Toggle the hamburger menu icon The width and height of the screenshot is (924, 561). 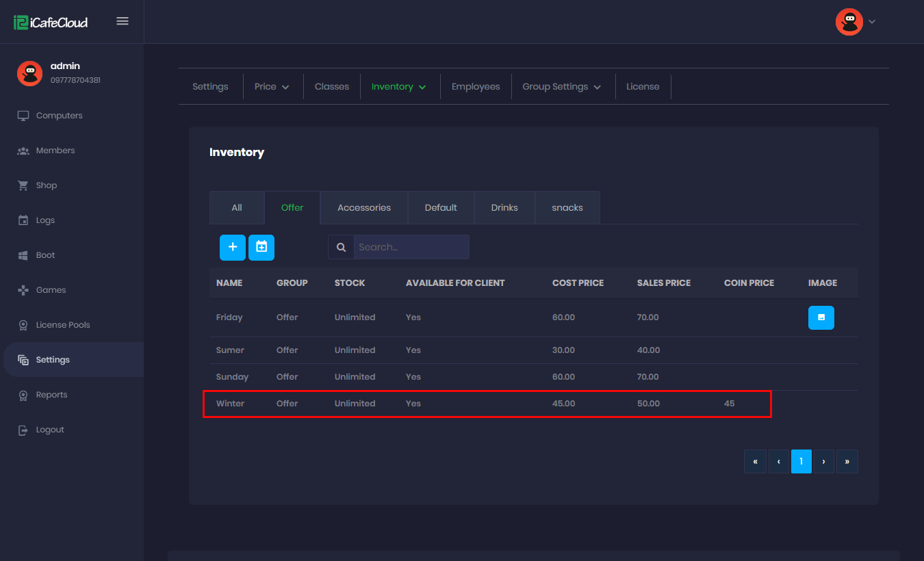tap(123, 21)
